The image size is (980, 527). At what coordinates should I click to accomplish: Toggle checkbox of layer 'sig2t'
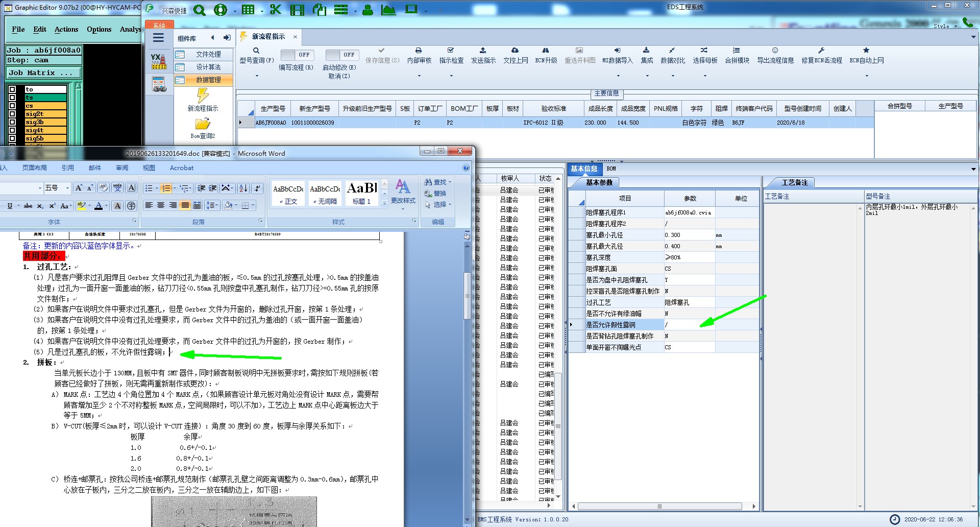coord(13,114)
